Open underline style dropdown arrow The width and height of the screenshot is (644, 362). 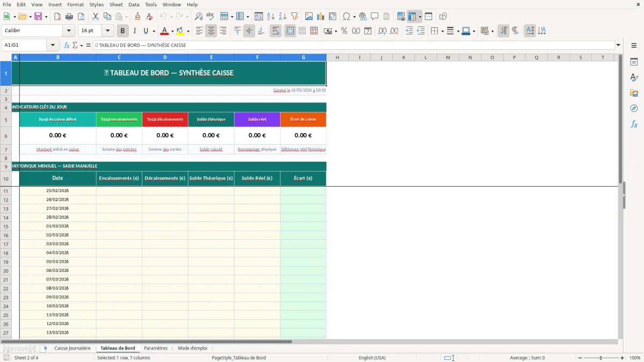(x=153, y=31)
